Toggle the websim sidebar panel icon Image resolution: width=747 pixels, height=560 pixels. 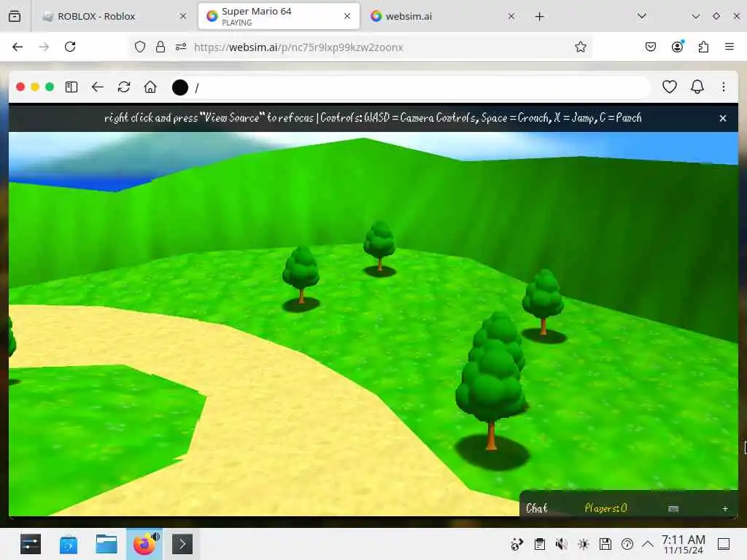tap(71, 87)
